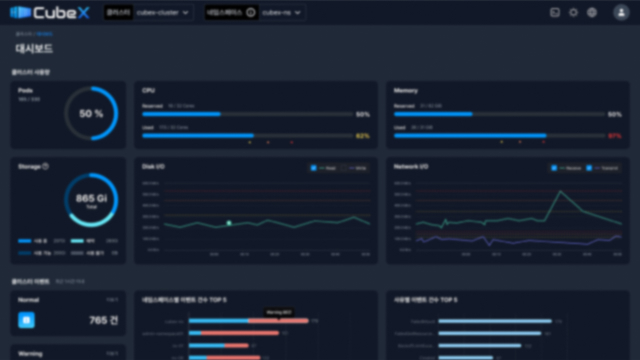Viewport: 640px width, 360px height.
Task: Toggle the Network I/O Transmit checkbox
Action: click(x=589, y=168)
